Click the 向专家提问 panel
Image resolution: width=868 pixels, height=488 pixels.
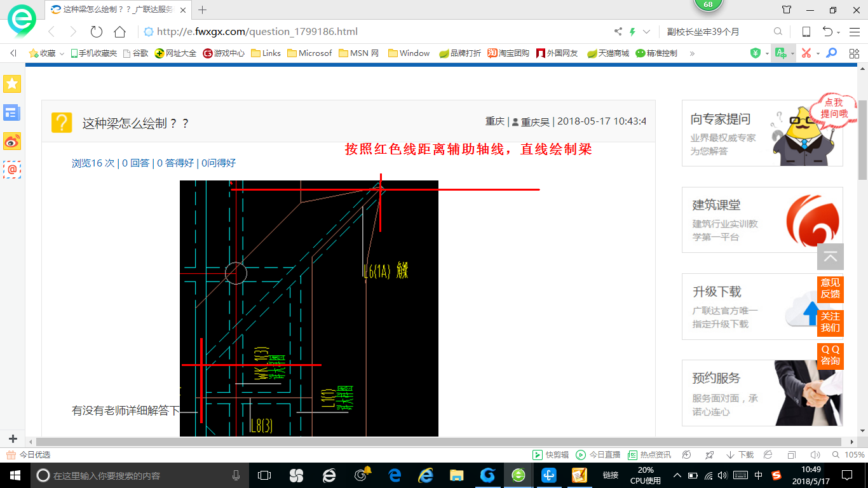(x=763, y=133)
